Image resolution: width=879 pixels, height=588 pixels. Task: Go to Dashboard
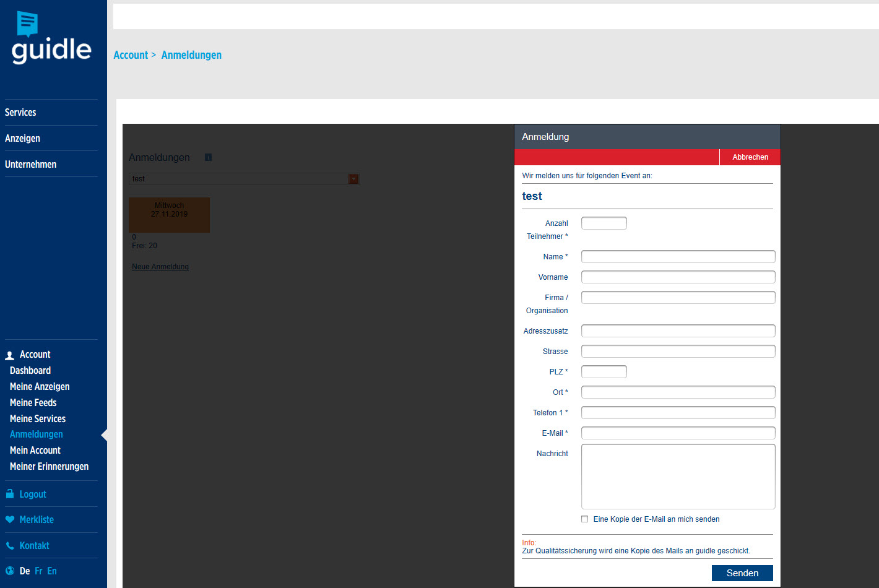coord(30,371)
